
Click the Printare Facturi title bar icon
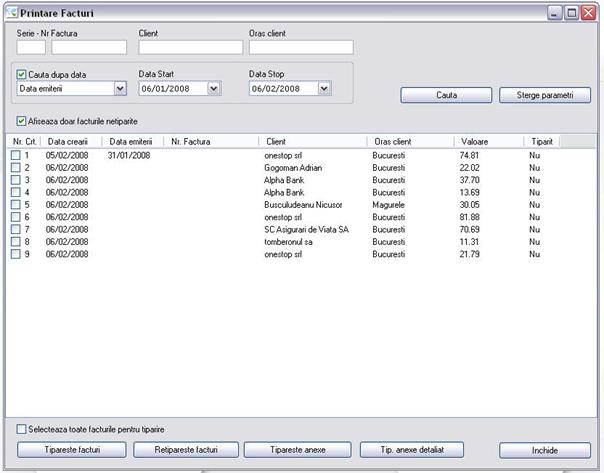12,13
